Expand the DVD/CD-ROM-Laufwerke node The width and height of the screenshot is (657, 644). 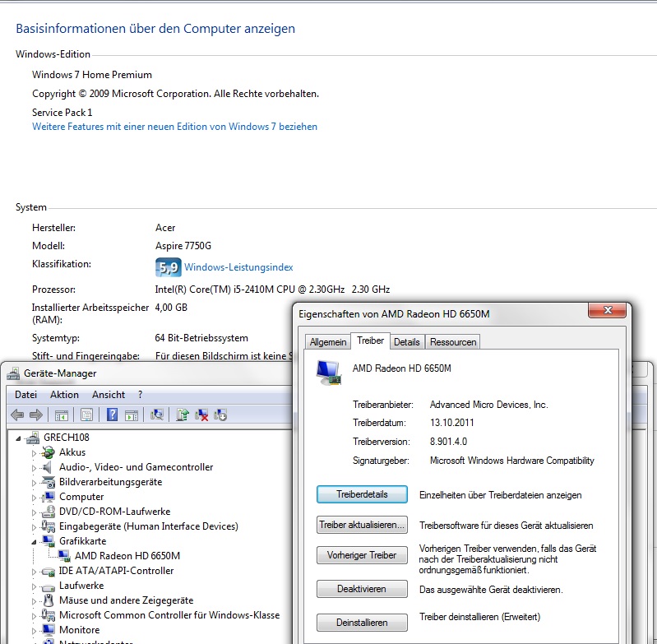click(34, 512)
